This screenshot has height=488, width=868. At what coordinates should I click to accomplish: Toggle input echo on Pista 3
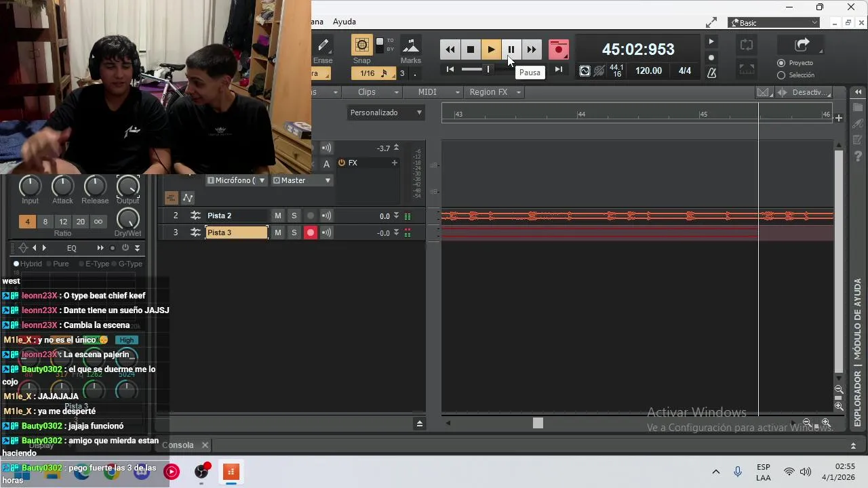coord(326,232)
